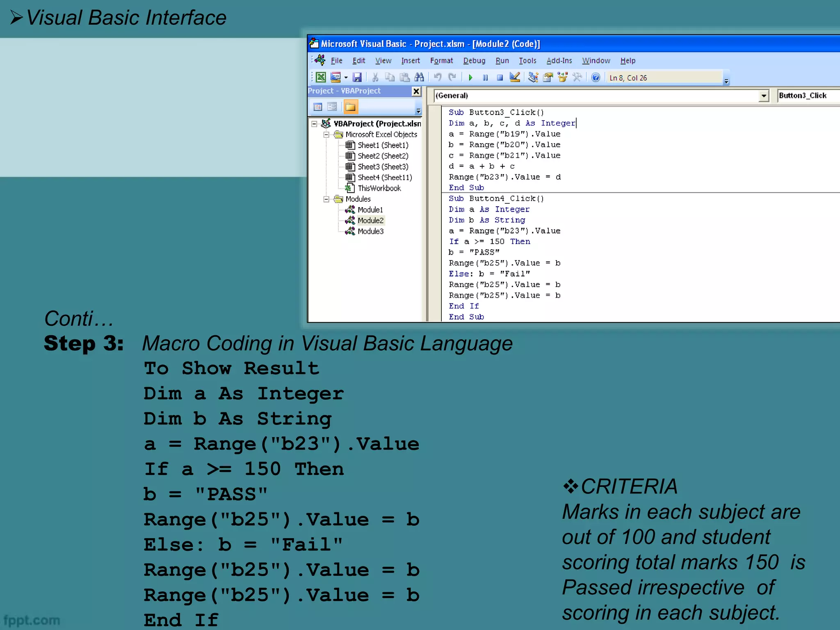Open the (General) object dropdown
This screenshot has width=840, height=630.
pyautogui.click(x=763, y=96)
